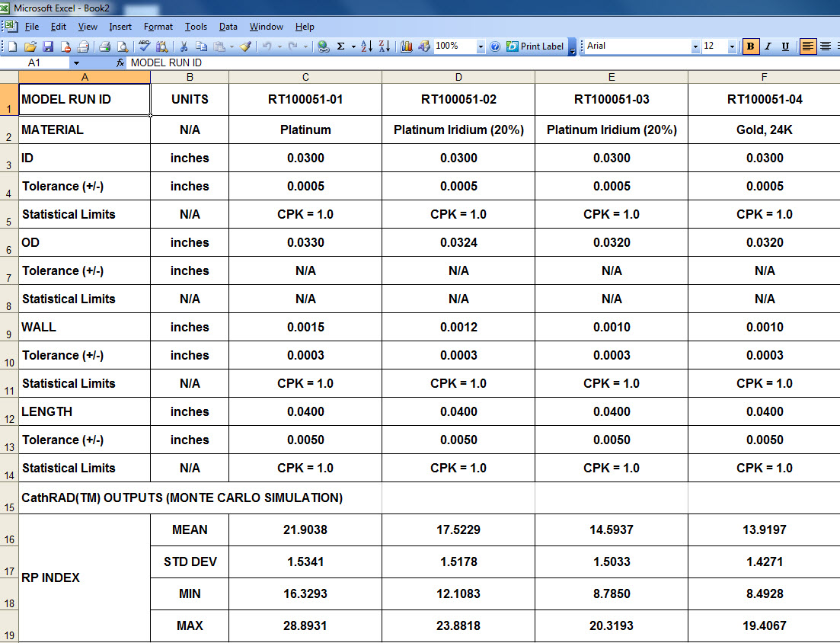
Task: Click the Select All corner button
Action: [x=9, y=77]
